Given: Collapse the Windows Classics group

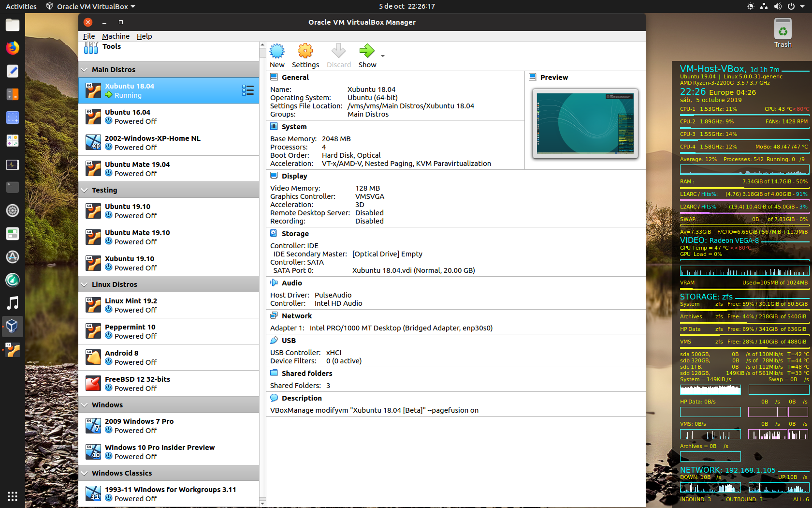Looking at the screenshot, I should (84, 473).
